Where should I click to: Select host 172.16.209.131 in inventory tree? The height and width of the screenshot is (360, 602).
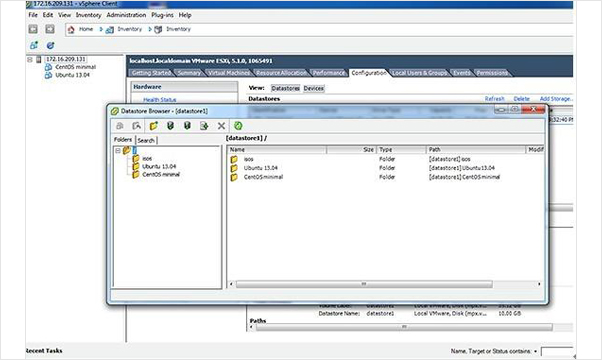coord(66,59)
